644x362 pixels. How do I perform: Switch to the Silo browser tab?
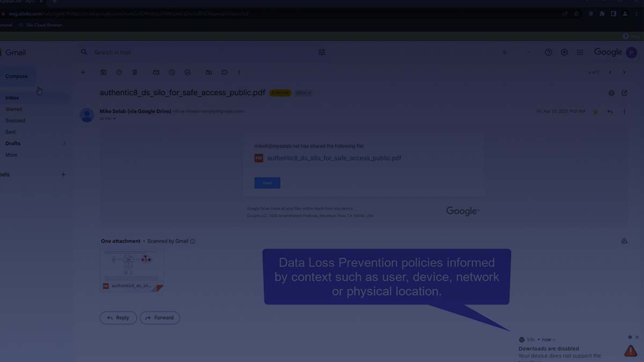(x=21, y=2)
